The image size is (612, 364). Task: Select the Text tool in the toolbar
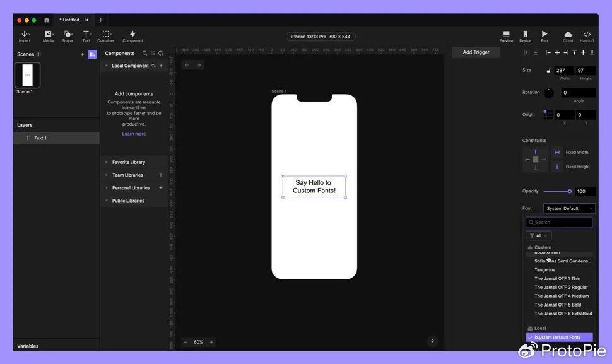86,37
